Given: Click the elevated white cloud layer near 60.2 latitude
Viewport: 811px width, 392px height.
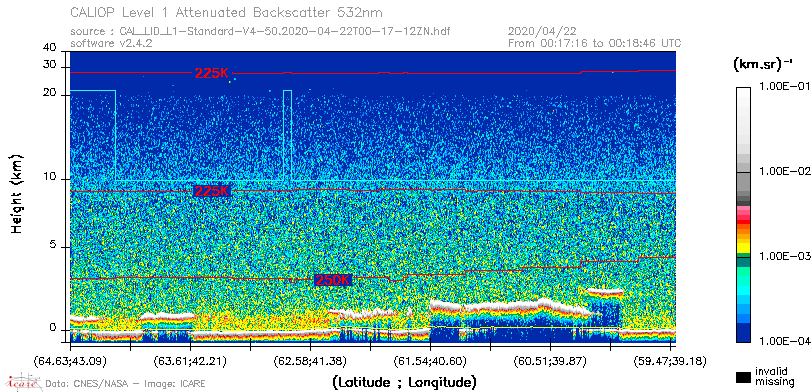Looking at the screenshot, I should click(x=605, y=292).
